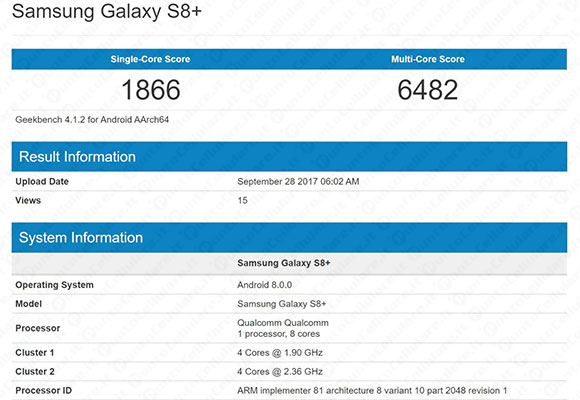Select the ARM implementer 81 architecture text
This screenshot has width=580, height=400.
coord(372,390)
